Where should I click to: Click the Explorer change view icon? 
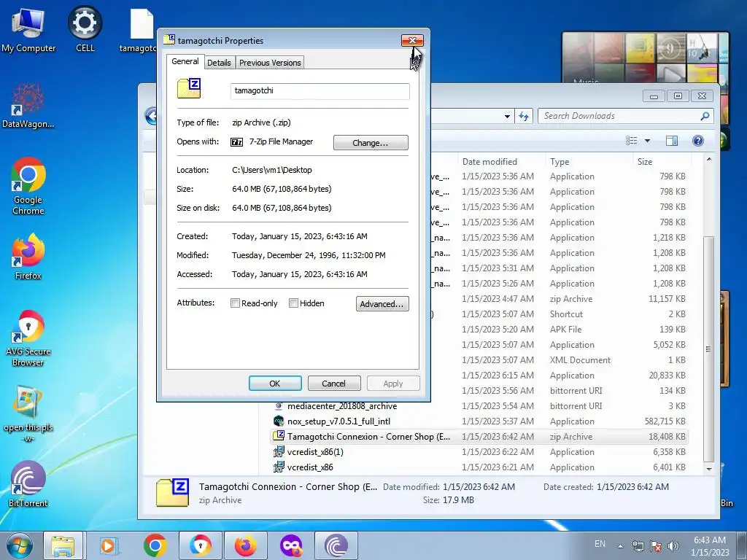click(632, 141)
